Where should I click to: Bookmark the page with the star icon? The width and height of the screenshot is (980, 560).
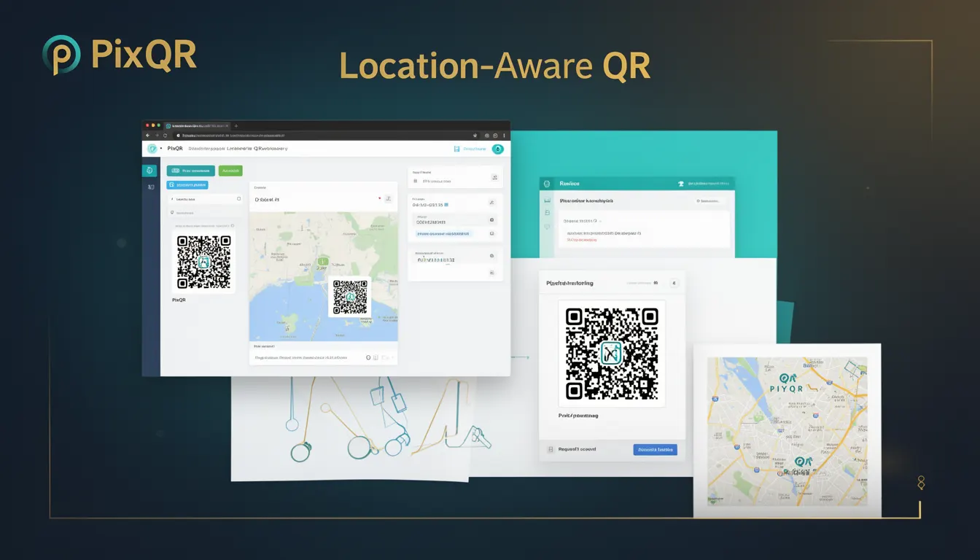pyautogui.click(x=475, y=136)
